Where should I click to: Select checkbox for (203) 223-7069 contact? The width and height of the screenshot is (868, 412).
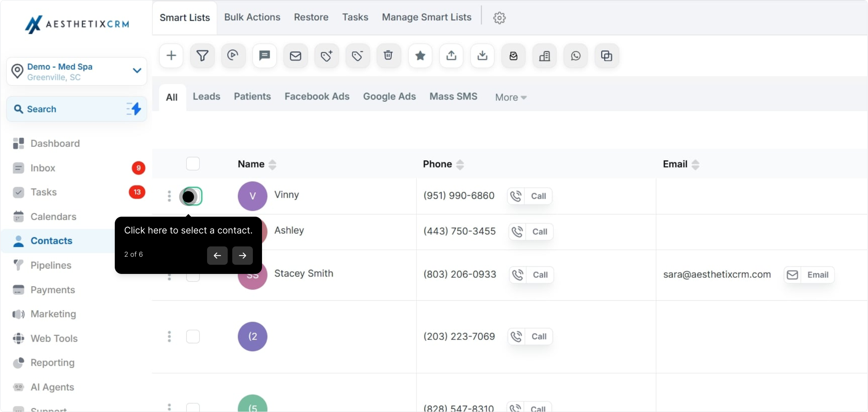[193, 336]
